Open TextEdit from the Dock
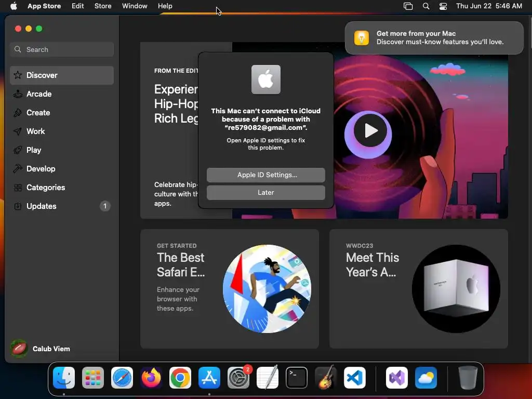This screenshot has width=532, height=399. click(268, 377)
